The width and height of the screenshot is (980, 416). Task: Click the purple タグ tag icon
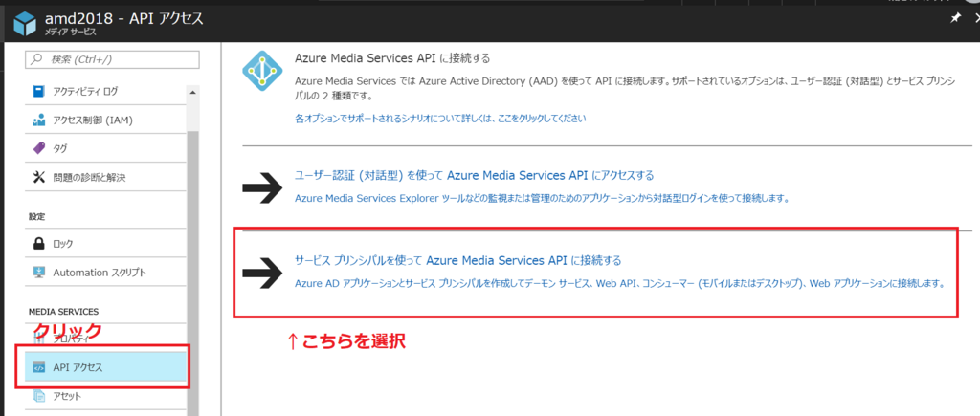click(38, 148)
